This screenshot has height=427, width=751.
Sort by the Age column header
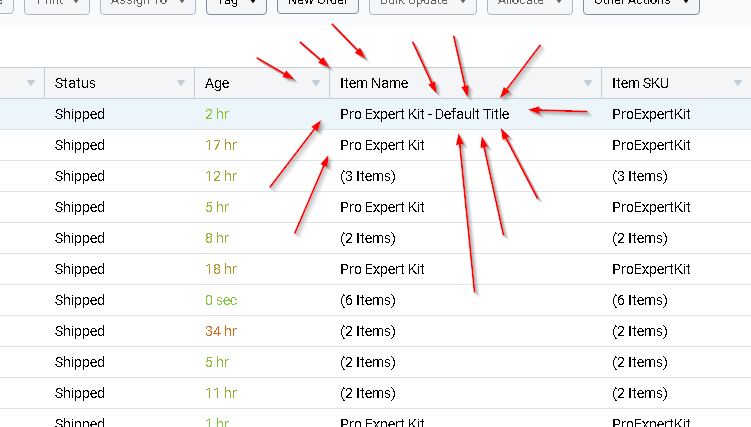[x=217, y=83]
